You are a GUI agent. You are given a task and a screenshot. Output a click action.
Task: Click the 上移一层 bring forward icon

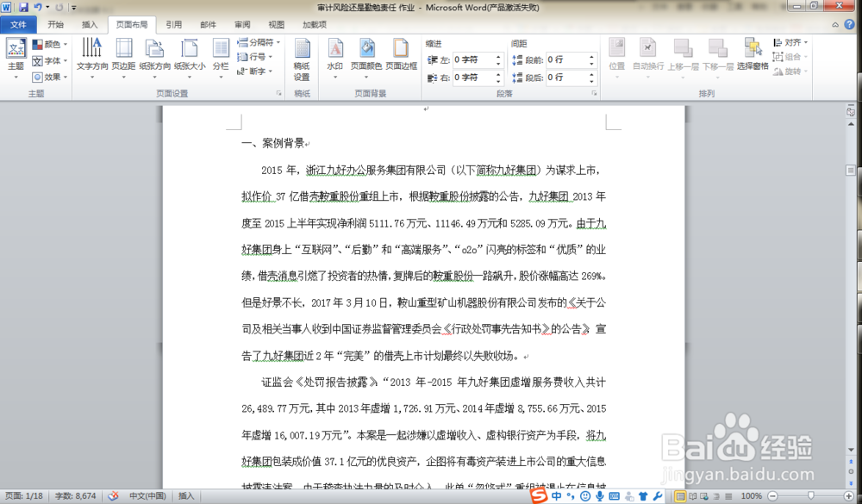683,48
